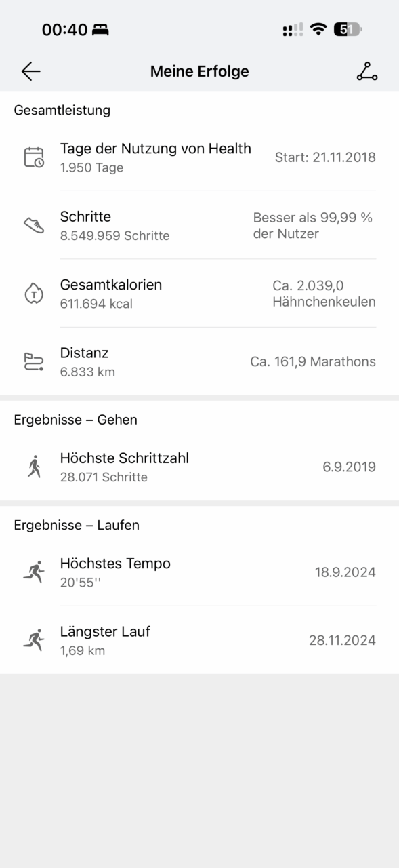Open the Höchstes Tempo record
The image size is (399, 868).
pos(199,572)
